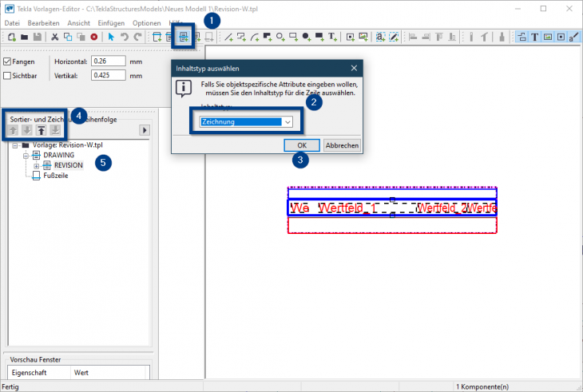Click the arrow button beside sort order panel
The image size is (583, 392).
[145, 130]
